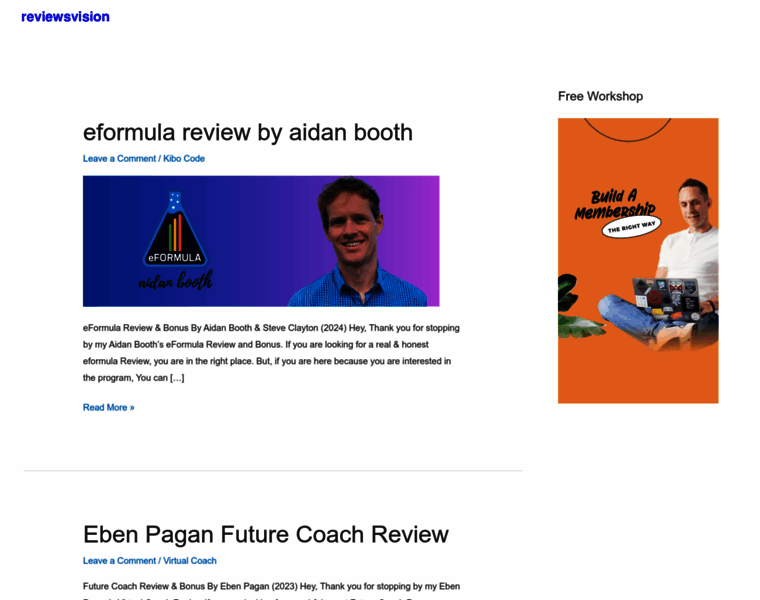The height and width of the screenshot is (600, 760).
Task: Click the sticker-covered laptop in workshop ad
Action: [666, 298]
